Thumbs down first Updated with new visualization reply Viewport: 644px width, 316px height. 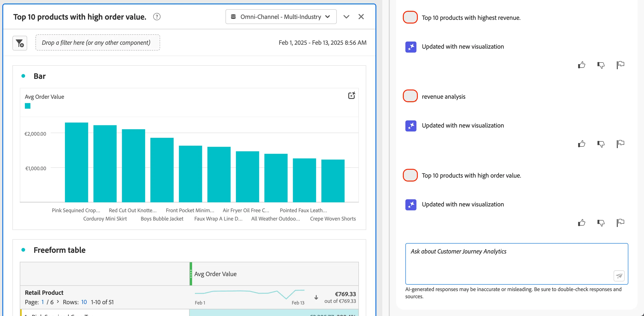pyautogui.click(x=601, y=65)
